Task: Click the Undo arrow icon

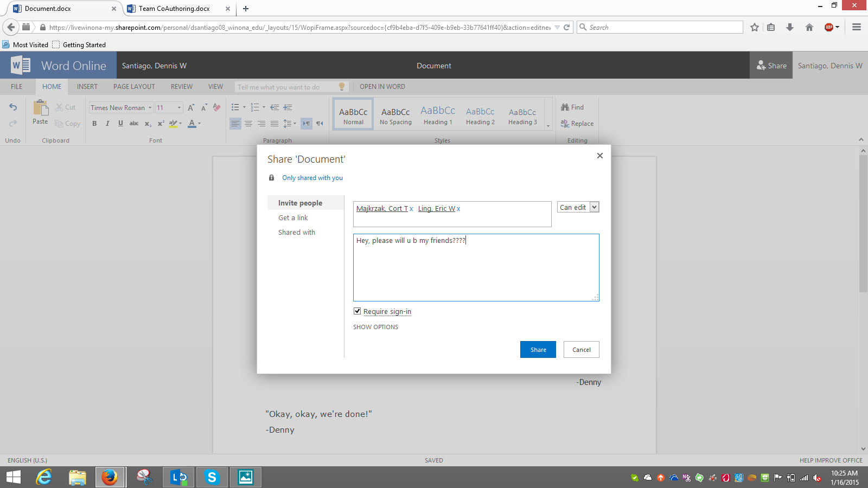Action: 13,107
